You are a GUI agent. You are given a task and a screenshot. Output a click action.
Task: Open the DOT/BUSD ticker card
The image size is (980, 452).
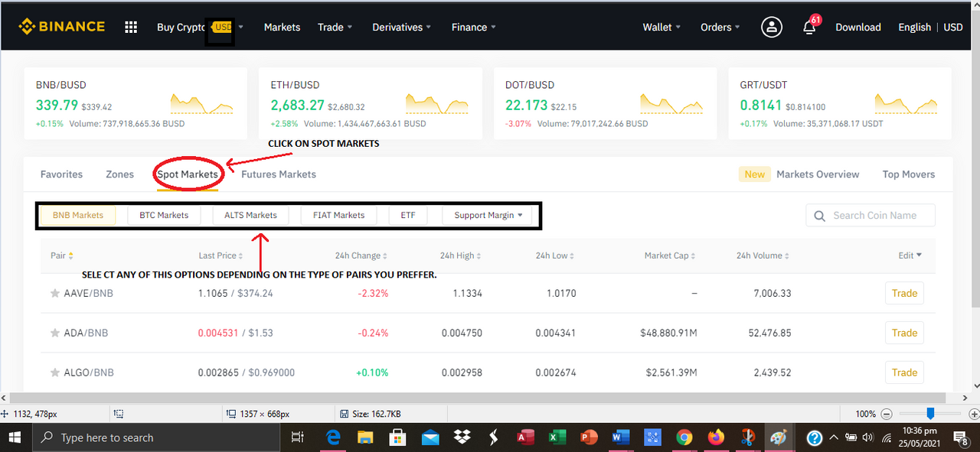(606, 103)
